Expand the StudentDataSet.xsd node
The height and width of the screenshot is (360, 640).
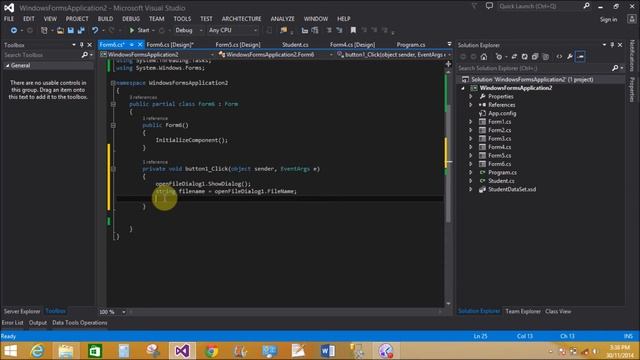click(471, 189)
